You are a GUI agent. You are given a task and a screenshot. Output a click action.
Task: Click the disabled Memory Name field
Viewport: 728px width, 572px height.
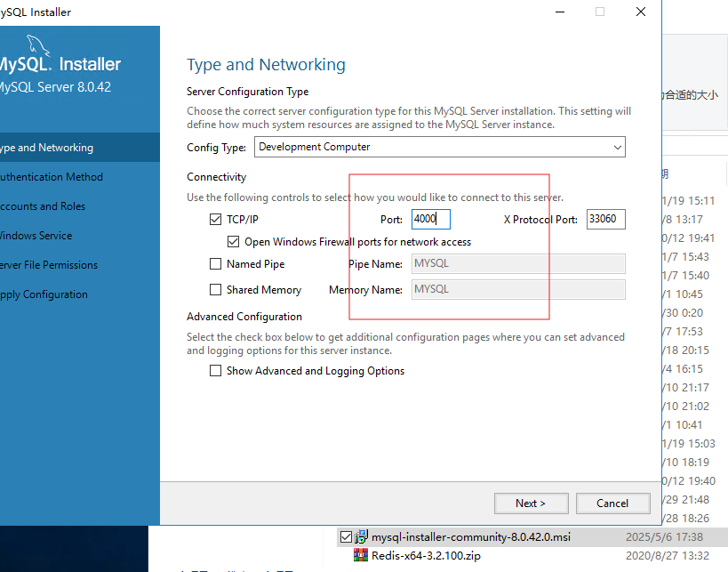coord(518,289)
